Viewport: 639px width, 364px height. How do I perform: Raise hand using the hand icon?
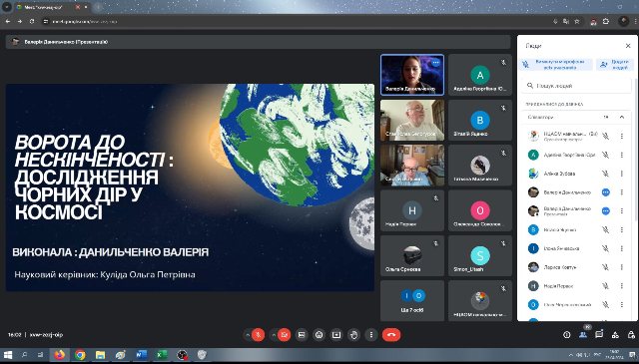[353, 335]
